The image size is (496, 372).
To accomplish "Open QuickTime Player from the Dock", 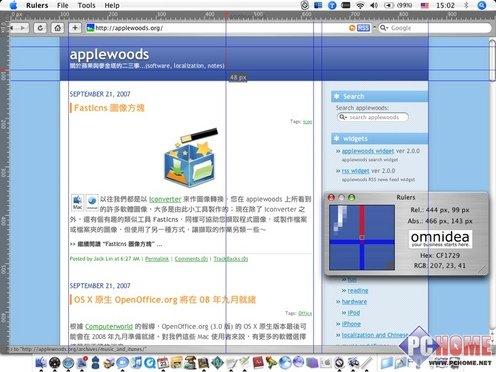I will click(150, 363).
